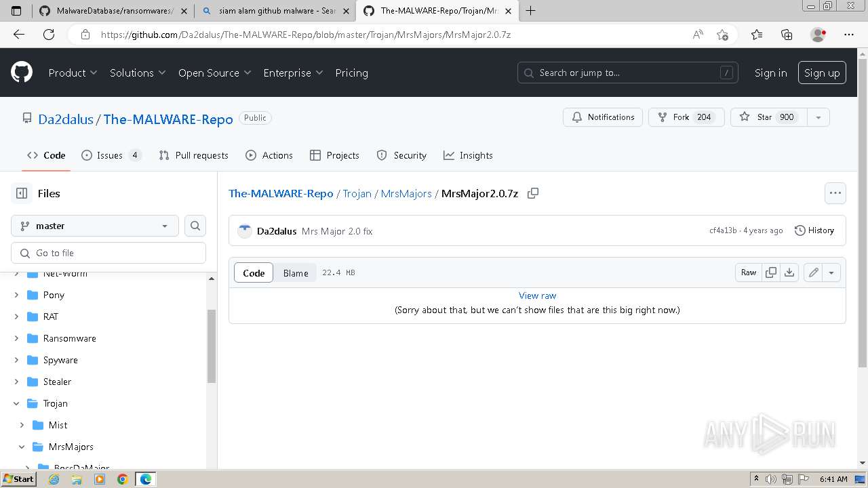The width and height of the screenshot is (868, 488).
Task: Open Windows Start menu
Action: click(x=18, y=479)
